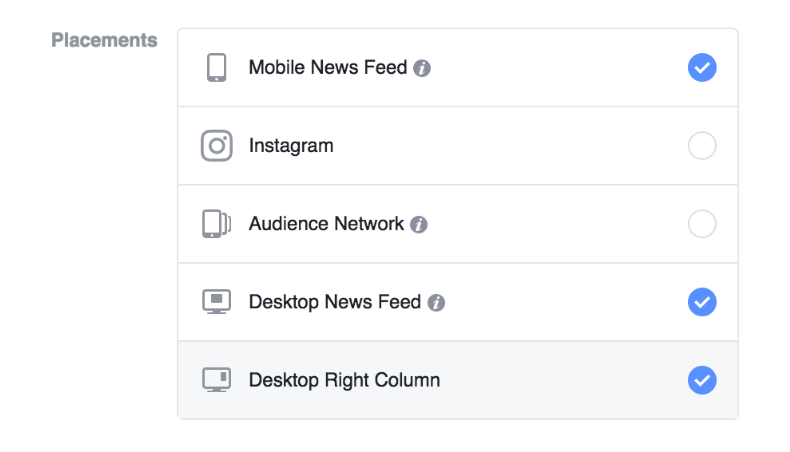Enable the Instagram placement checkbox
The image size is (790, 452).
tap(702, 146)
